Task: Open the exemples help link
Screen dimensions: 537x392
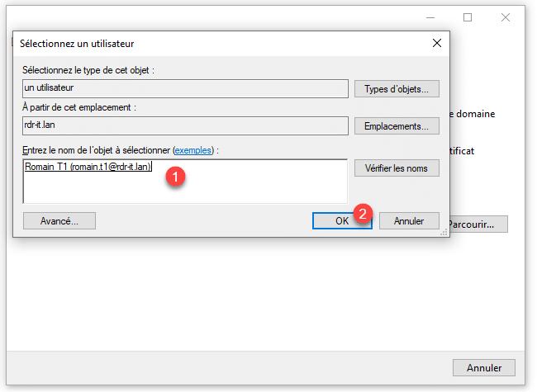Action: click(192, 151)
